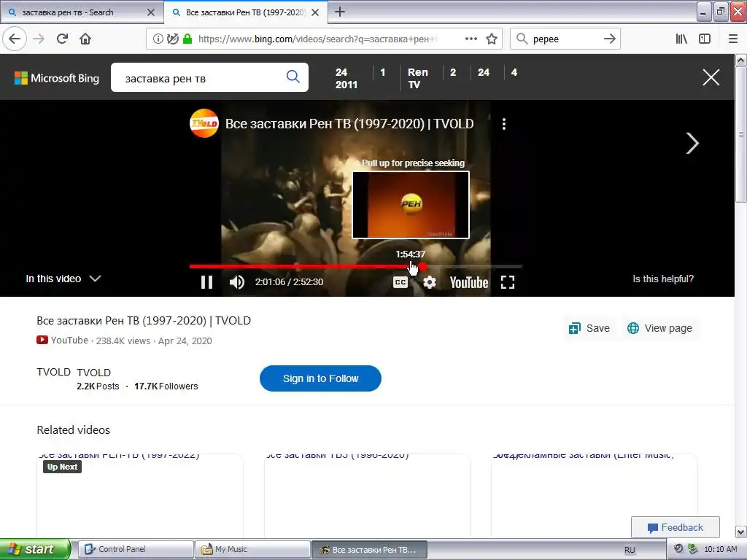Go to Microsoft Bing home logo
The image size is (747, 560).
(57, 78)
